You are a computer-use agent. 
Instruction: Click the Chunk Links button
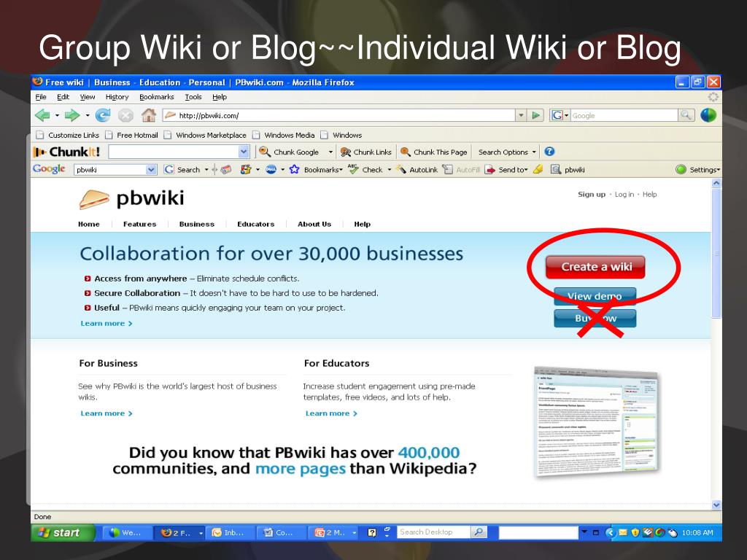(x=366, y=152)
